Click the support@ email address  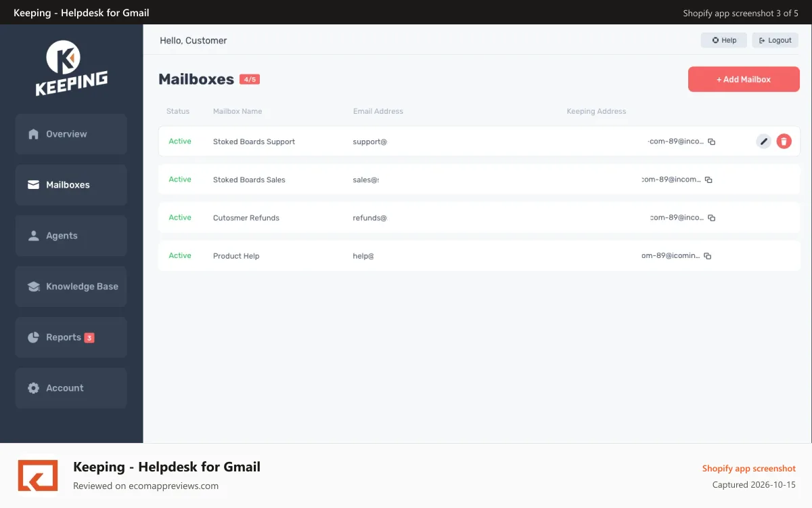coord(370,142)
